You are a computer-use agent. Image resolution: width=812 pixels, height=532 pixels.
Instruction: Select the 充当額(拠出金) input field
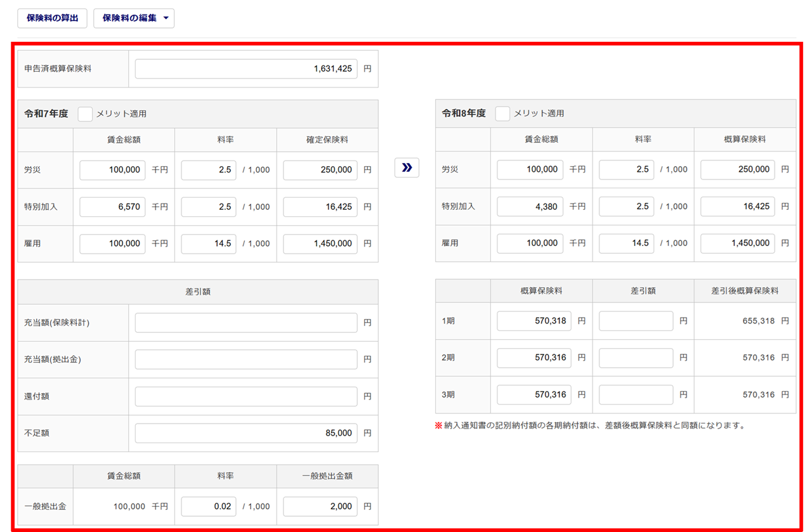246,360
